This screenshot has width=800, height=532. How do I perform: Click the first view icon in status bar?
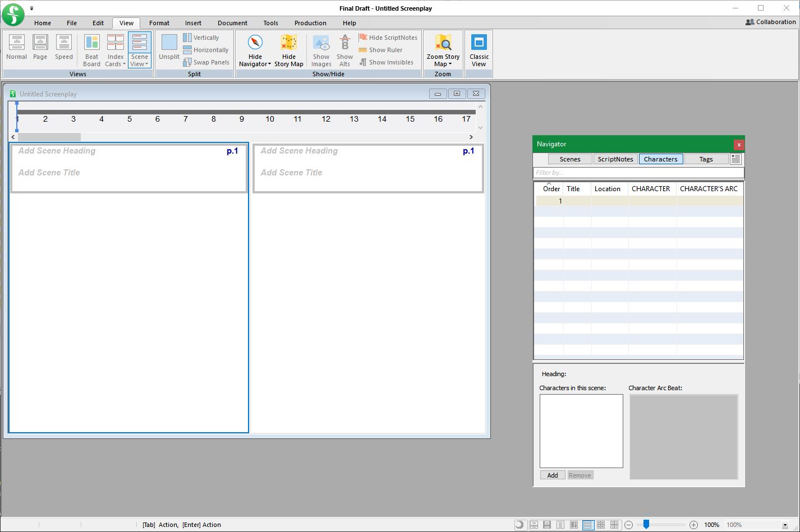(534, 525)
